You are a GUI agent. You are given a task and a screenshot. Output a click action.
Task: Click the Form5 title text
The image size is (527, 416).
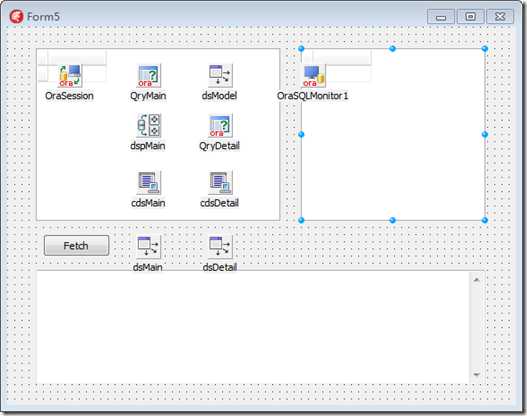(x=43, y=16)
